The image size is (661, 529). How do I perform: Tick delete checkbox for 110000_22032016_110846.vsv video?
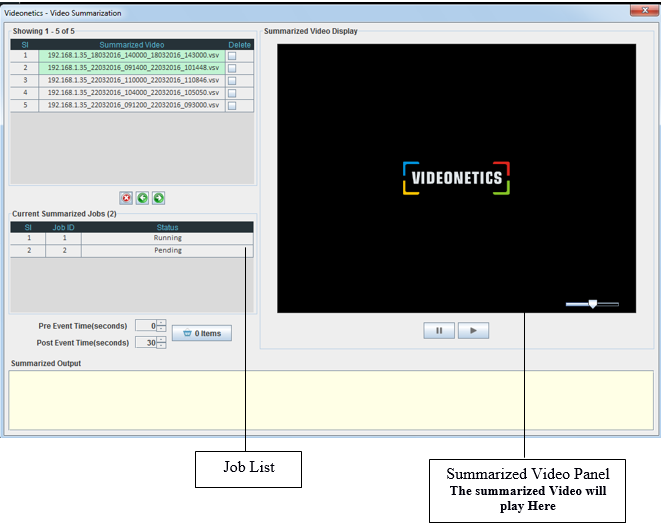(x=232, y=81)
